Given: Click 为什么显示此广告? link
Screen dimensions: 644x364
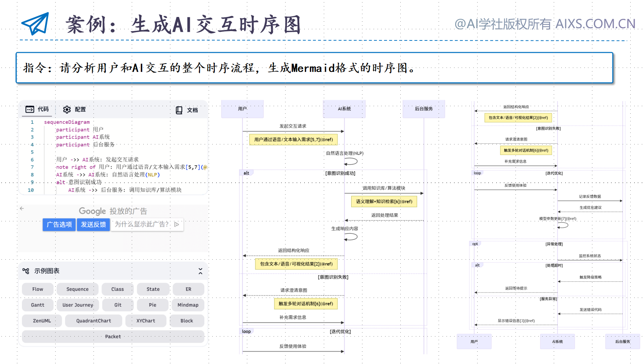Looking at the screenshot, I should click(142, 224).
